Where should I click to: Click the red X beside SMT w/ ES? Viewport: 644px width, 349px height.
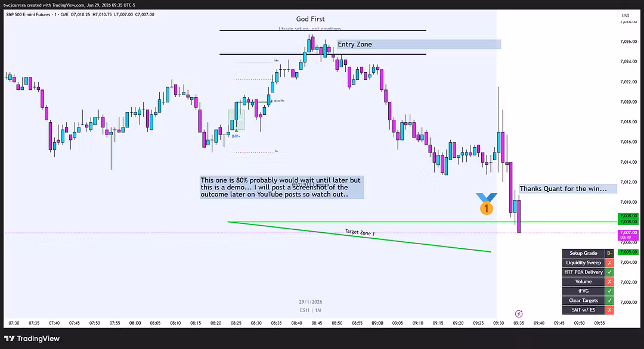point(609,310)
